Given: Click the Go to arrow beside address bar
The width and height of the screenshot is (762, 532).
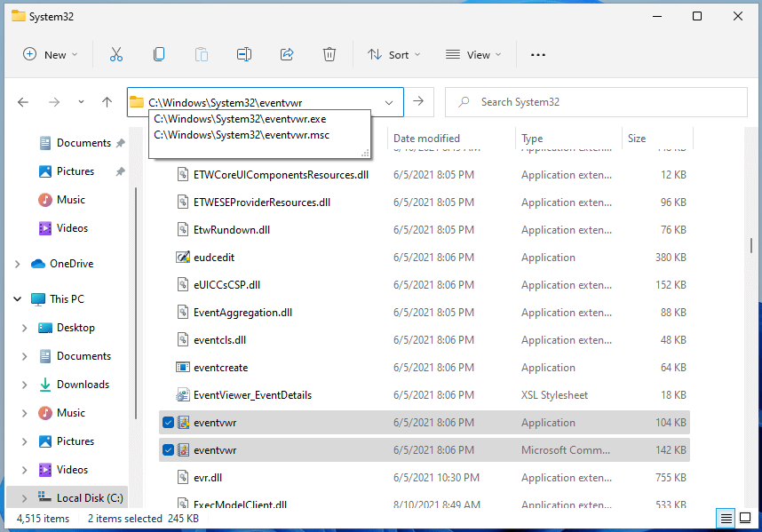Looking at the screenshot, I should pyautogui.click(x=418, y=101).
